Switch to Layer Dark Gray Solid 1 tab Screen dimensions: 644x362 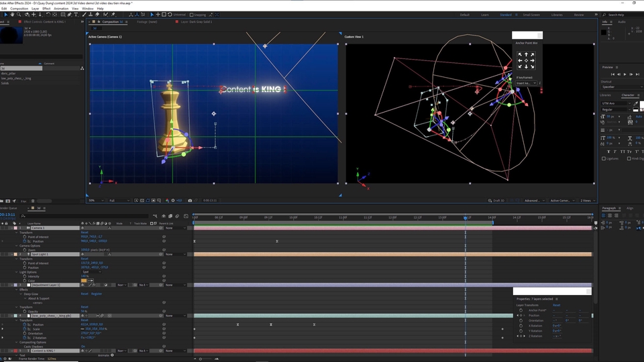(196, 21)
